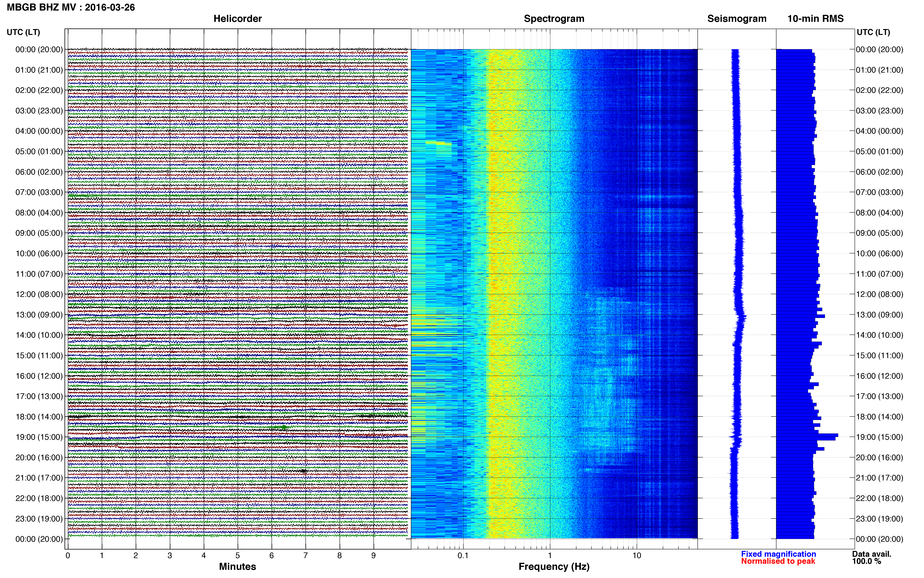The width and height of the screenshot is (924, 578).
Task: Click left time label 17:00 (13:00)
Action: [39, 396]
